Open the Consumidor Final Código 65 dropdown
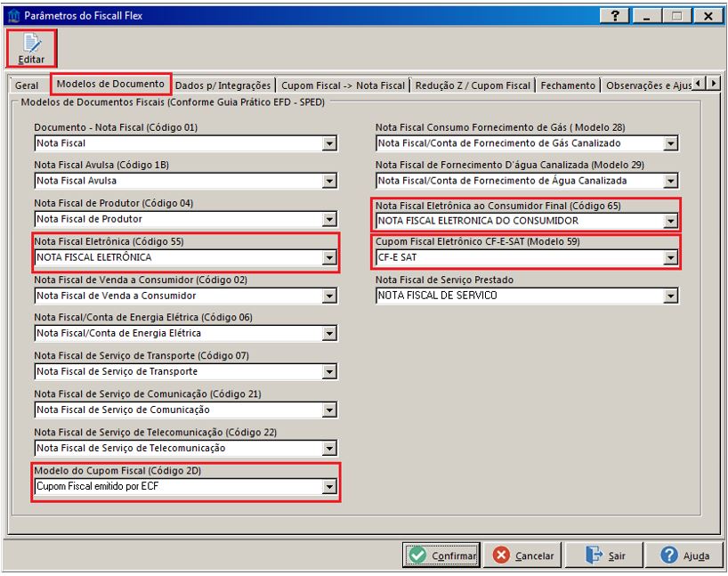Viewport: 728px width, 576px height. pos(670,221)
